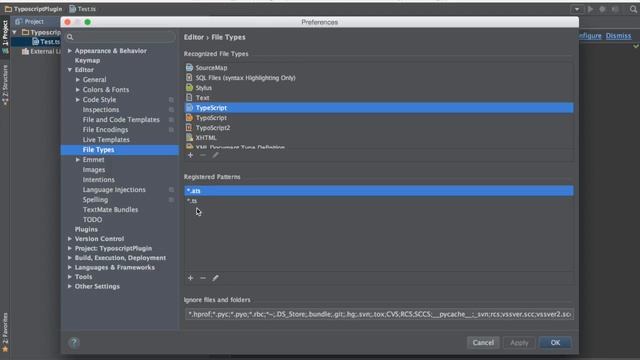Click TypoScriptPlugin breadcrumb at top
Screen dimensions: 640x360
click(33, 9)
